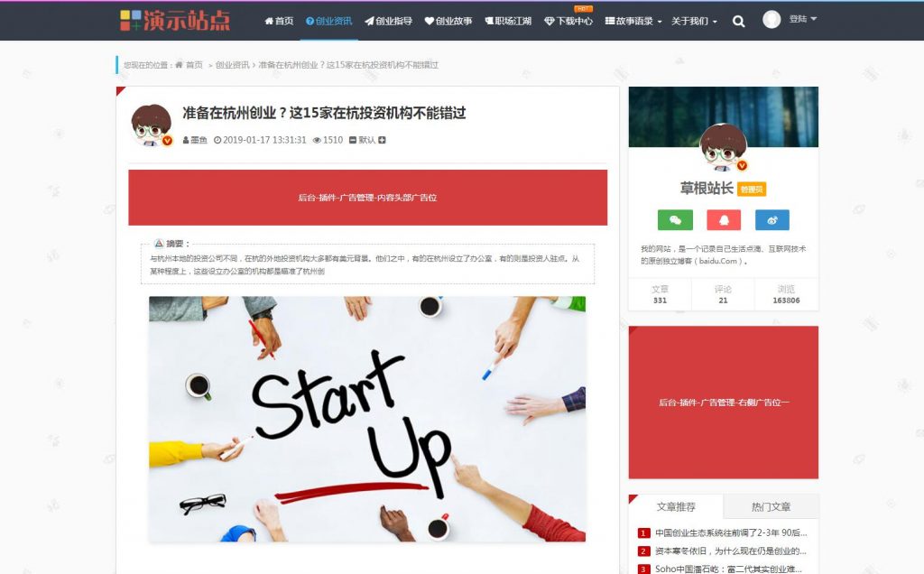Click the red 内容头部广告位 banner

point(368,198)
